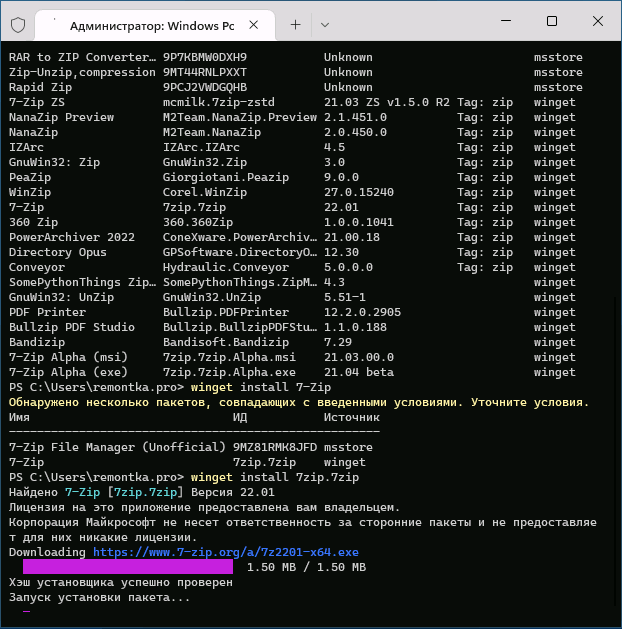Click the admin shield icon in title bar

(x=18, y=25)
